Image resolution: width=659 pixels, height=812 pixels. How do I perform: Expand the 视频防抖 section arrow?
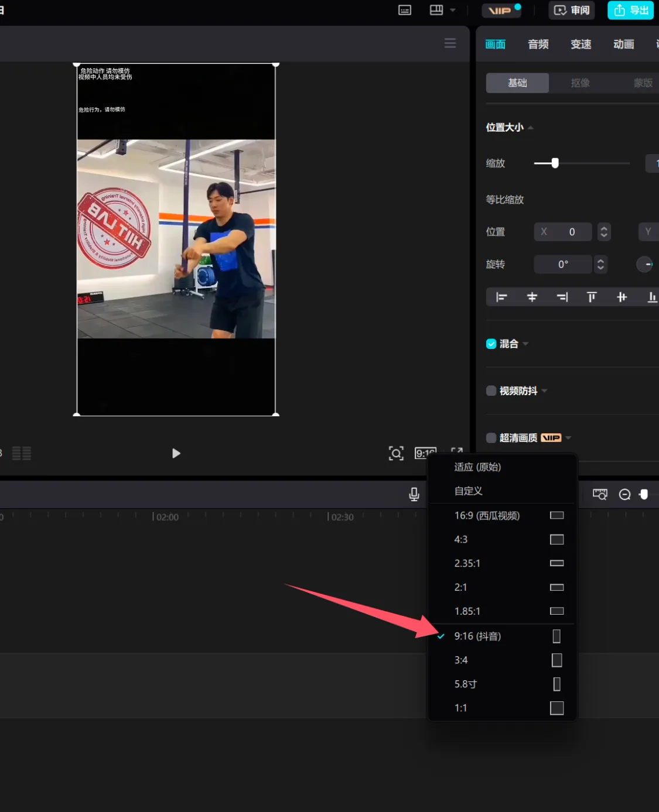(x=544, y=391)
